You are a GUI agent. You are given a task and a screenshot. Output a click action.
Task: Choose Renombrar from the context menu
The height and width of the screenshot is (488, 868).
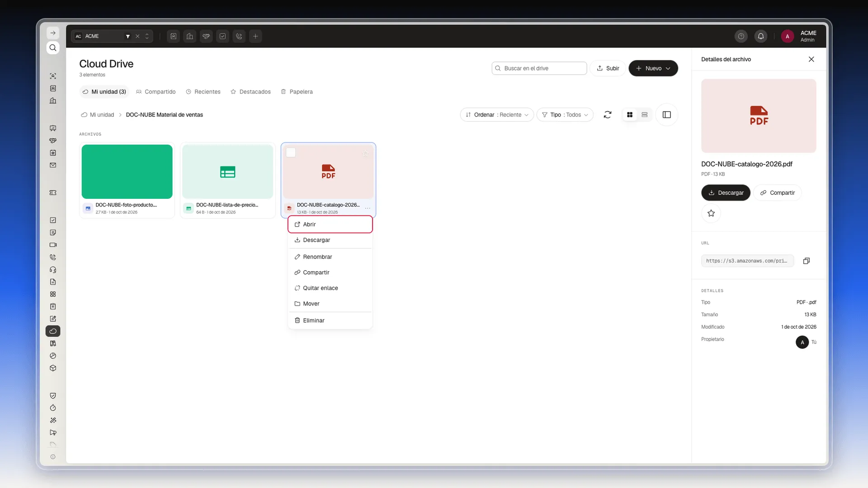click(330, 257)
